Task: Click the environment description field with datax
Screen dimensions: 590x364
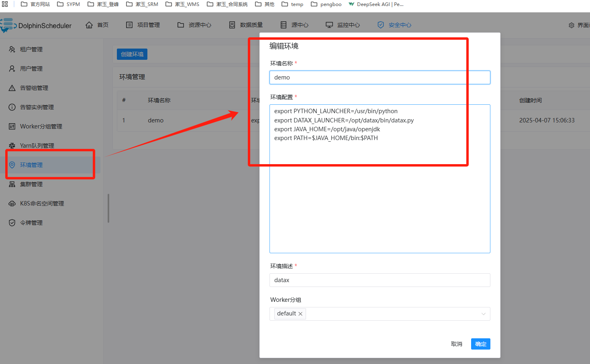Action: 380,280
